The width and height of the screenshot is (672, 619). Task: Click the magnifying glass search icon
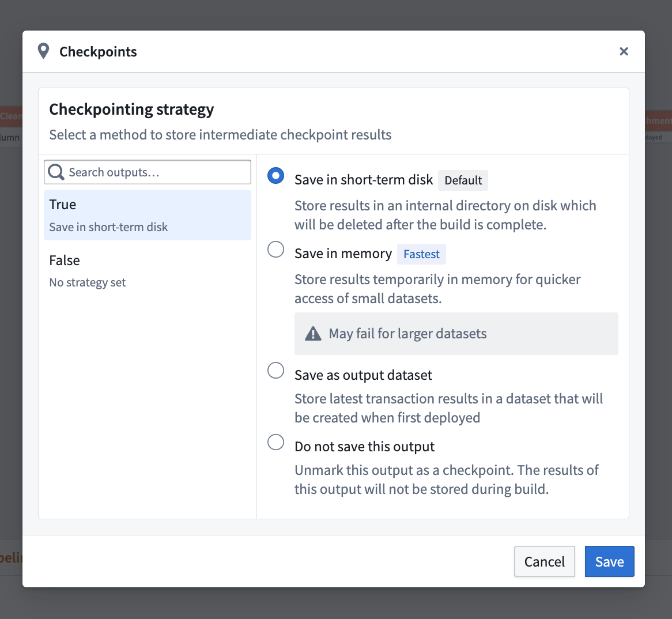point(55,171)
